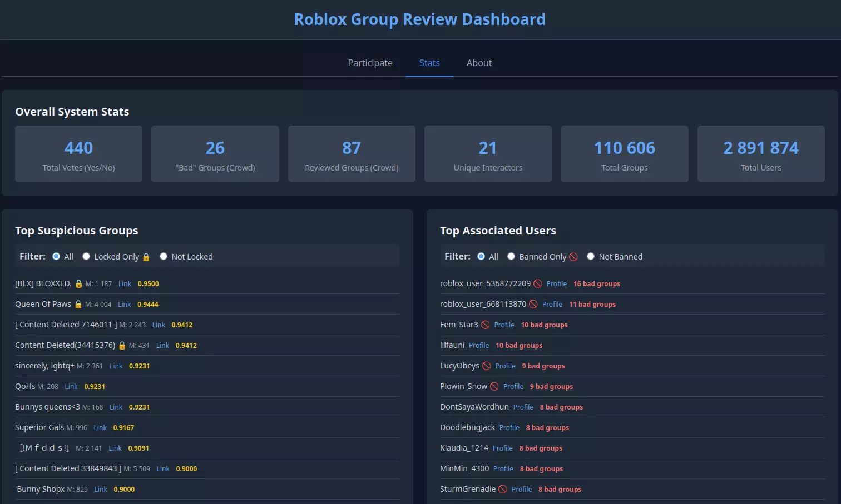Click the banned icon next to LucyObeys
This screenshot has width=841, height=504.
(487, 366)
